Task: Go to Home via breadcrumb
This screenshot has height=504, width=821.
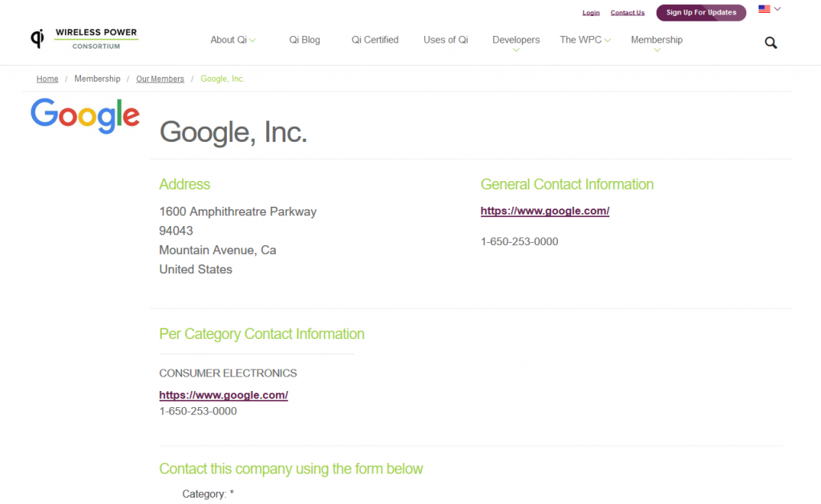Action: (x=47, y=79)
